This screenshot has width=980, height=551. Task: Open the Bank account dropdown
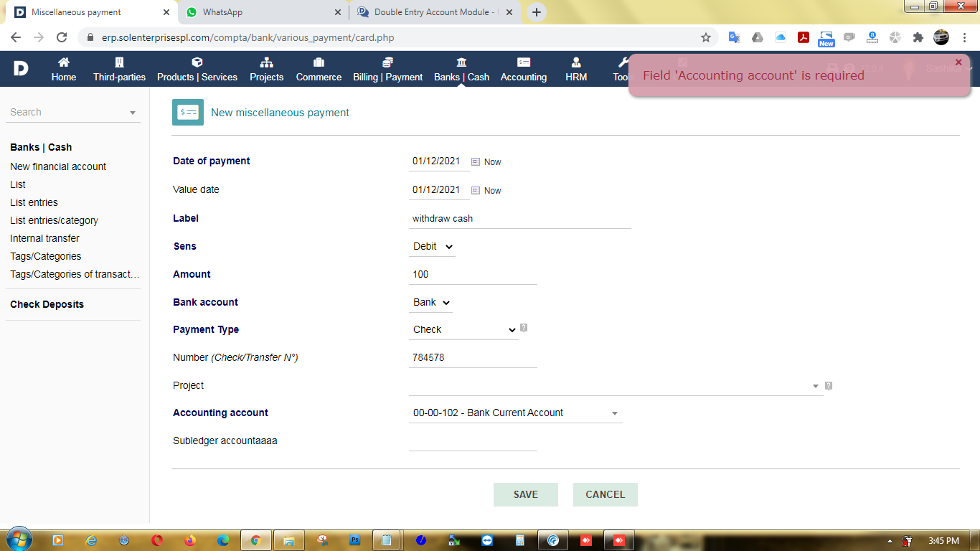[x=430, y=302]
